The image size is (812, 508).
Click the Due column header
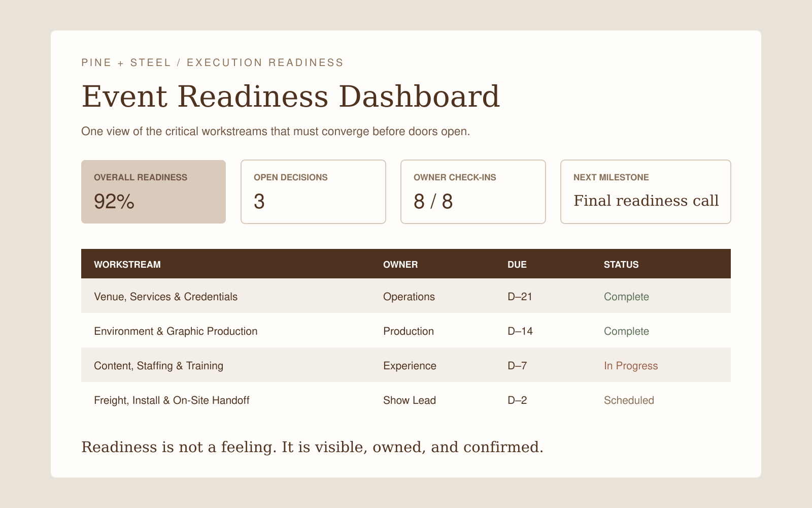click(x=517, y=264)
